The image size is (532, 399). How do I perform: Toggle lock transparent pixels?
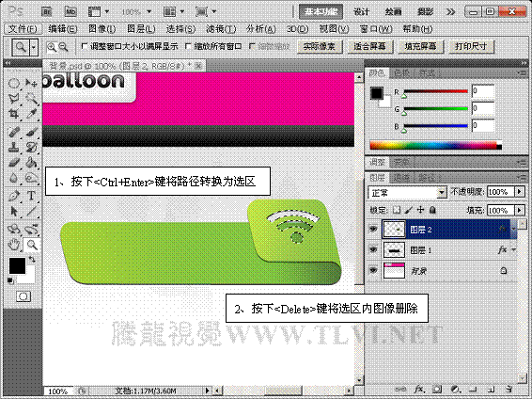[397, 210]
